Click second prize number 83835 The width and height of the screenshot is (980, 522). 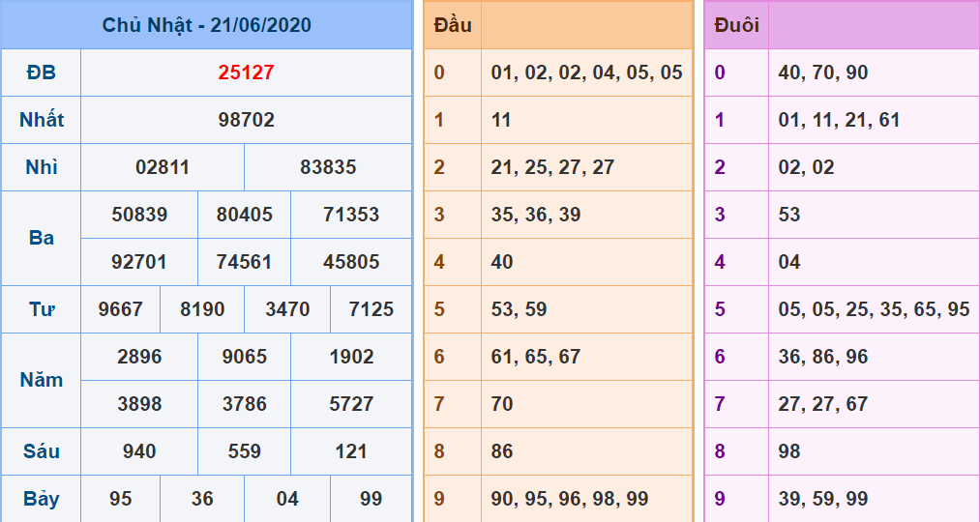(x=328, y=167)
